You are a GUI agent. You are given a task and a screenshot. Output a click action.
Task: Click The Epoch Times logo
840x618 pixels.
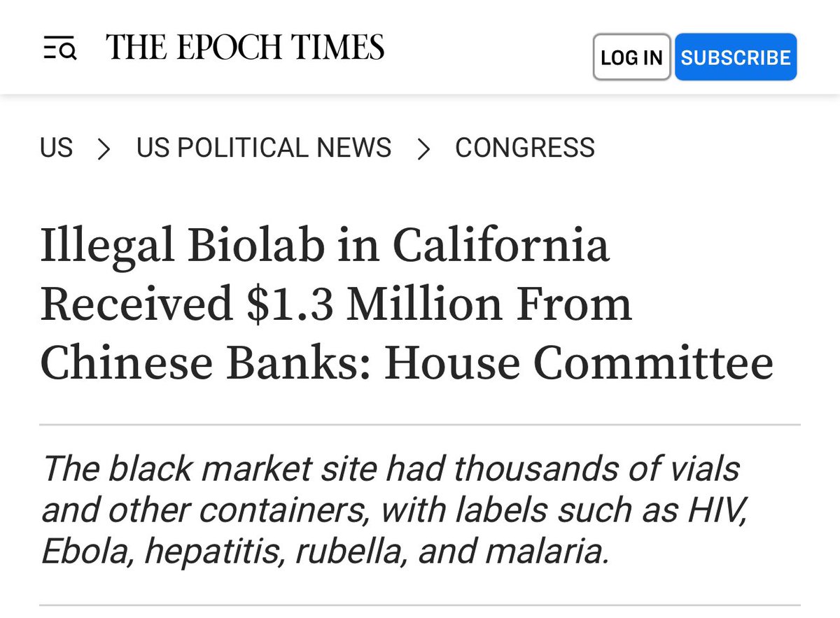click(x=245, y=48)
